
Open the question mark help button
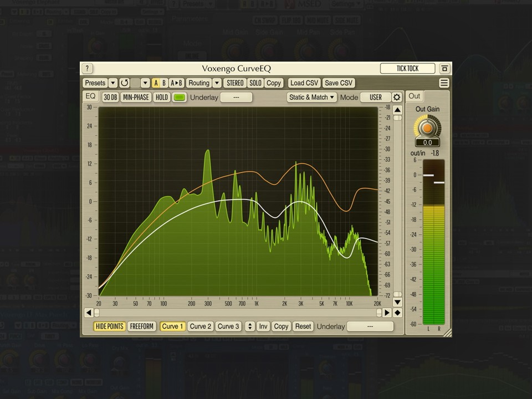click(87, 68)
